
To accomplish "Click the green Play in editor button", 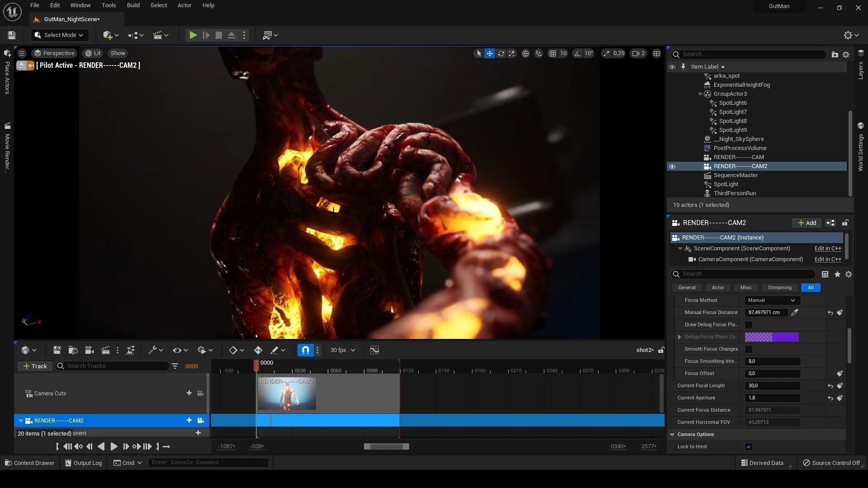I will click(193, 35).
